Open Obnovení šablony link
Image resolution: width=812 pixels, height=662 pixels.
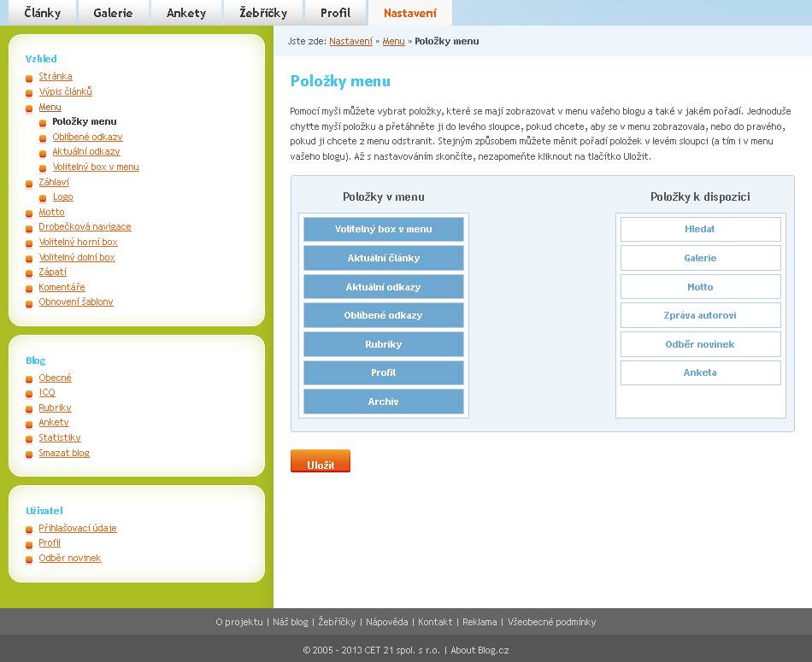76,302
